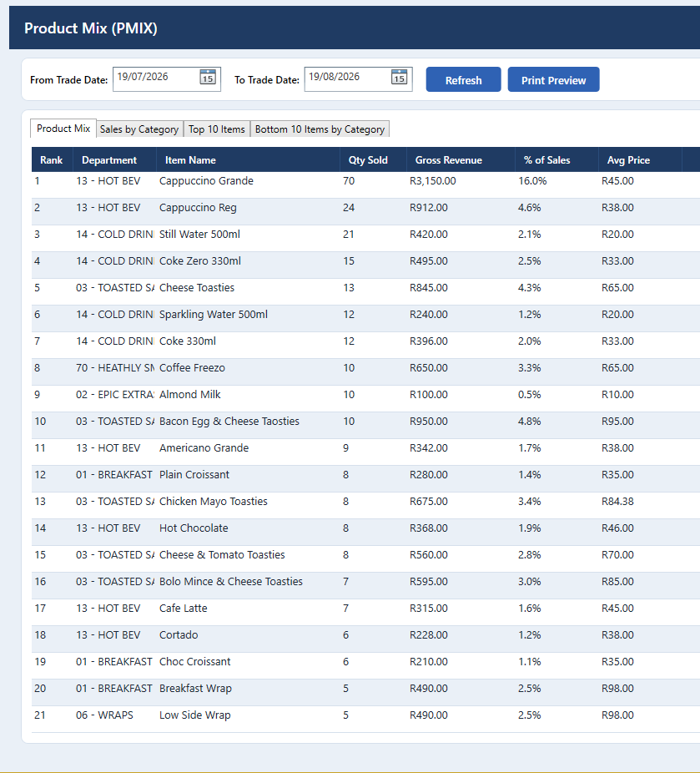Click the 0.5% of sales value

tap(530, 394)
